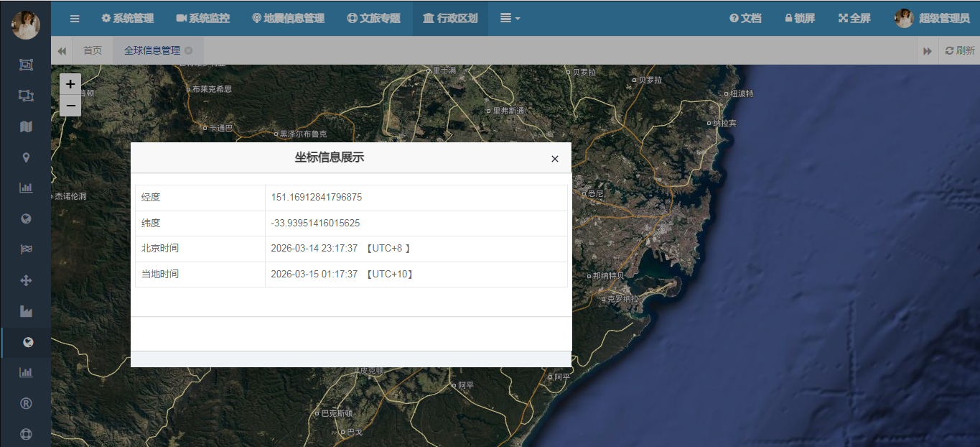Click the 2026-03-15 01:17:37 UTC+10 value

(342, 275)
